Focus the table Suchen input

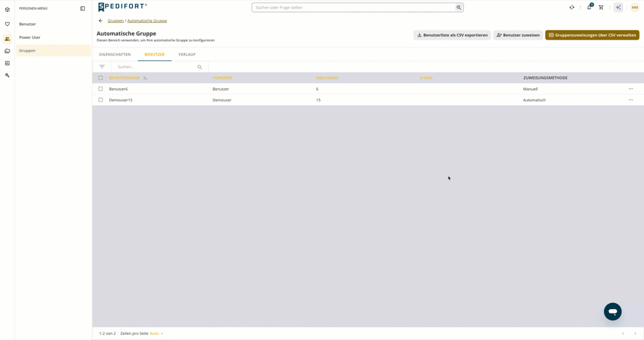[156, 67]
